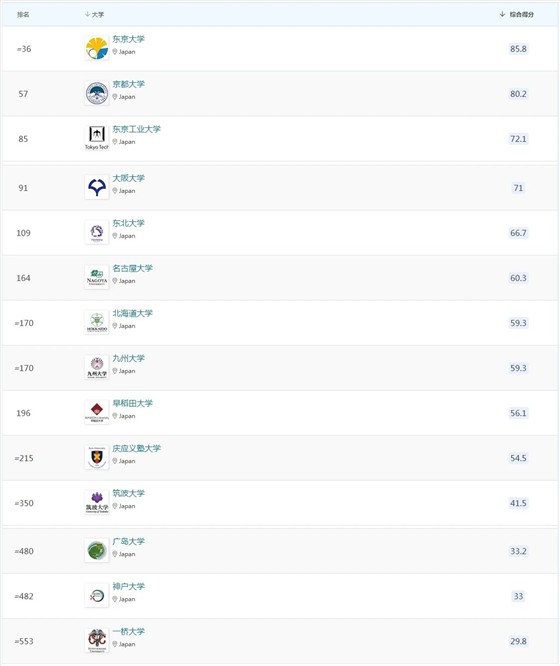Click the 广岛大学 green leaf logo

coord(97,550)
